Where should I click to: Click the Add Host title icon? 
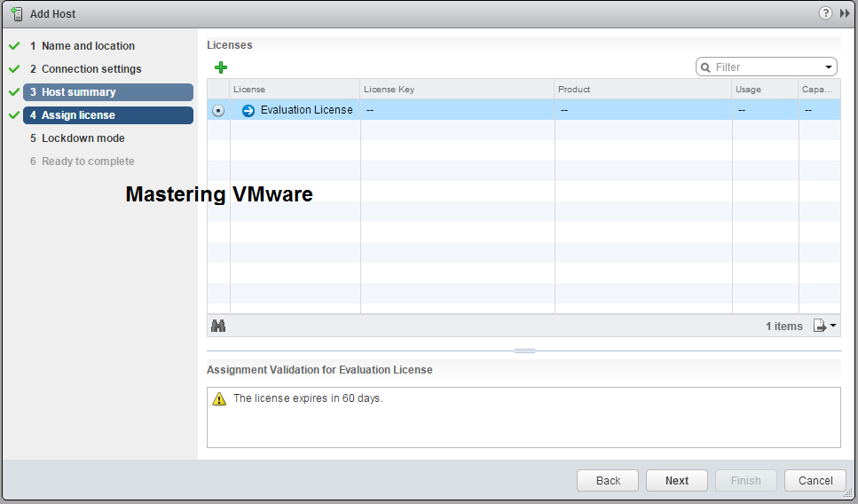(x=17, y=13)
